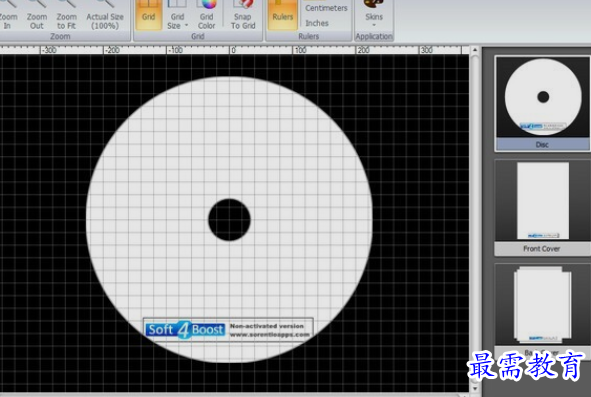Click the Soft4Boost logo on disc
The image size is (591, 397).
click(x=185, y=330)
